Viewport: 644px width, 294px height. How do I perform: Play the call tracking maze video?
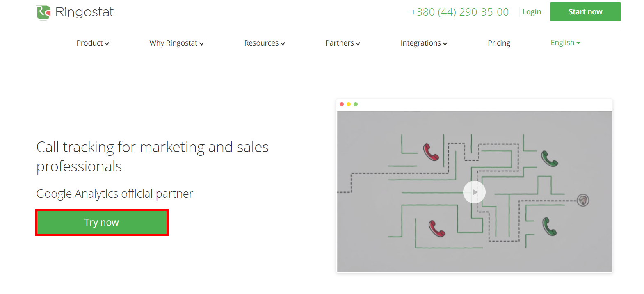click(x=474, y=192)
